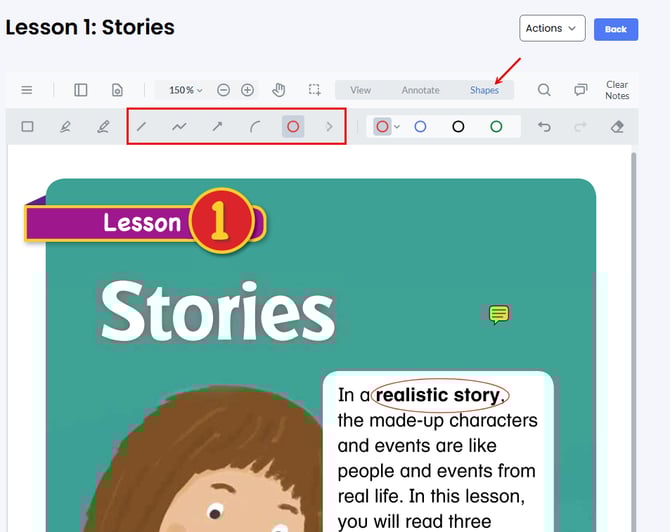Viewport: 670px width, 532px height.
Task: Open the Actions dropdown
Action: pos(552,29)
